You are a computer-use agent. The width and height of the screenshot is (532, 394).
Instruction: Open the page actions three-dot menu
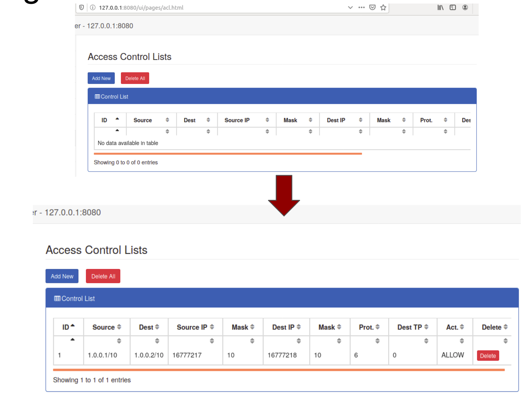pos(361,7)
